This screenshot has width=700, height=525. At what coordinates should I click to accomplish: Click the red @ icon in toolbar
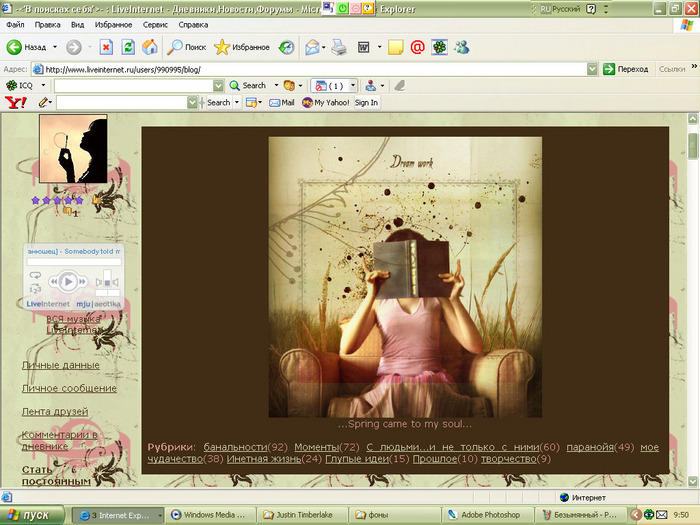click(x=417, y=47)
